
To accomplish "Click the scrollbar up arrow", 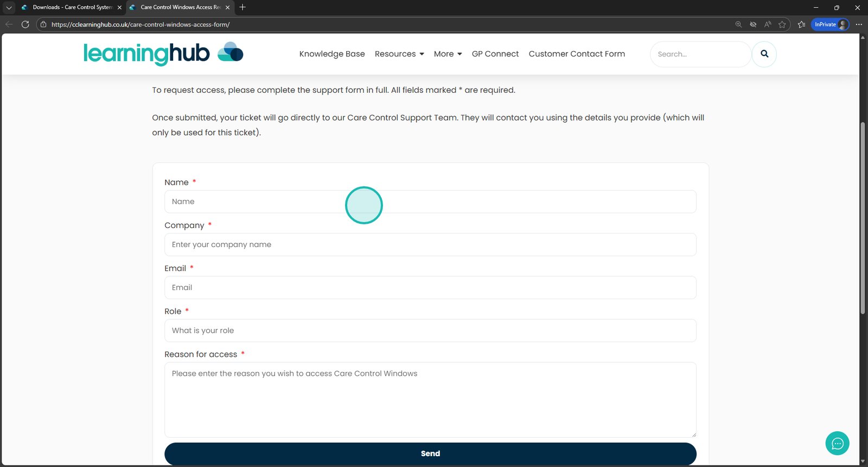I will [863, 37].
